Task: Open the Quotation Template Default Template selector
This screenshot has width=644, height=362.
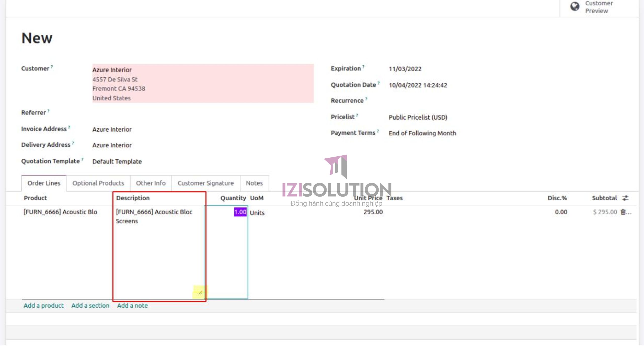Action: (117, 161)
